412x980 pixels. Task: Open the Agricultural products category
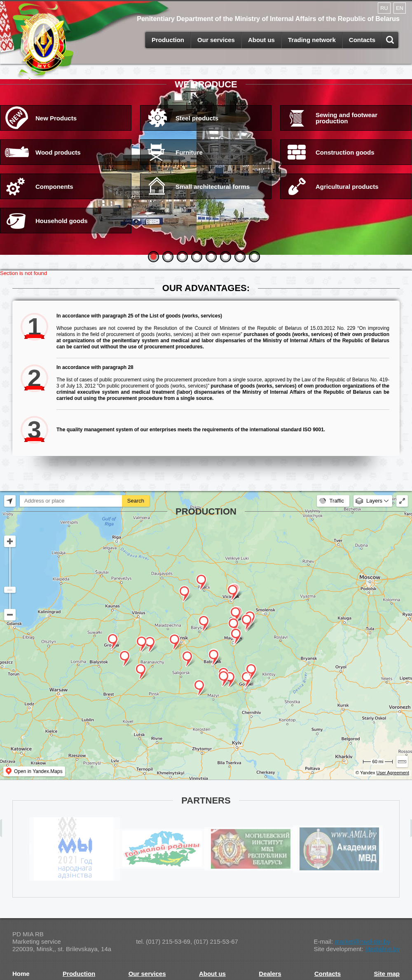pos(346,186)
